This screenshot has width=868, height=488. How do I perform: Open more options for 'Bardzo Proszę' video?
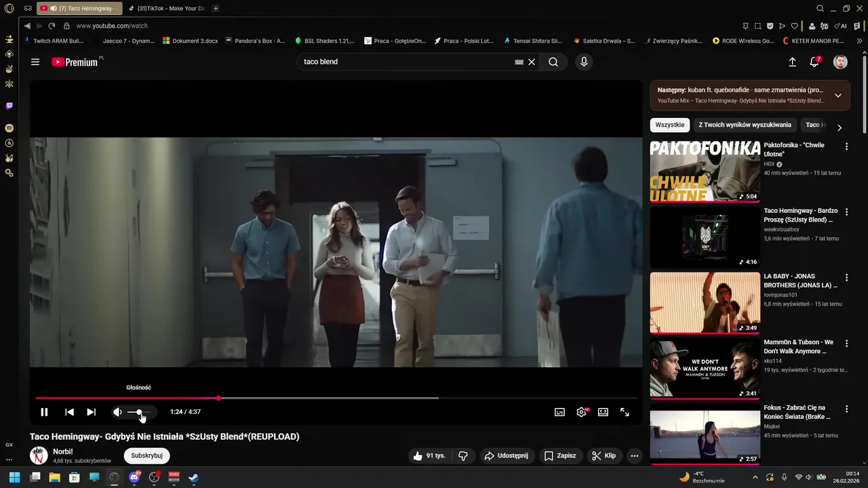[846, 212]
